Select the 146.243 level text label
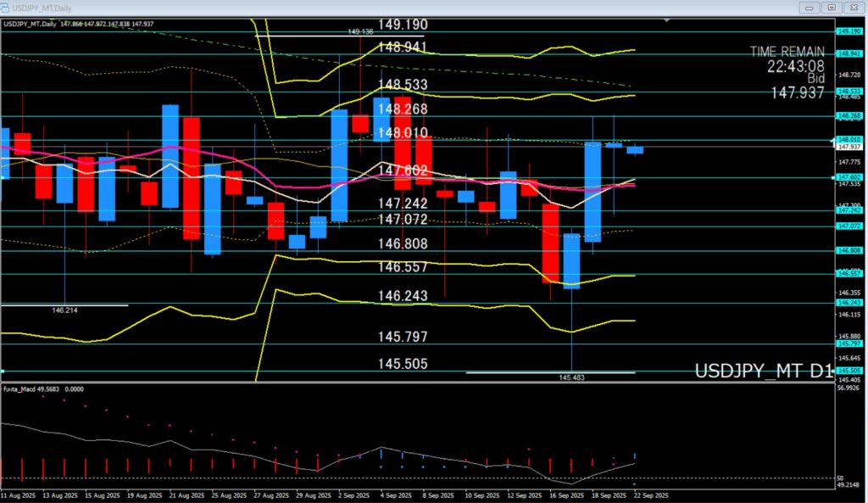This screenshot has width=868, height=503. [x=403, y=296]
